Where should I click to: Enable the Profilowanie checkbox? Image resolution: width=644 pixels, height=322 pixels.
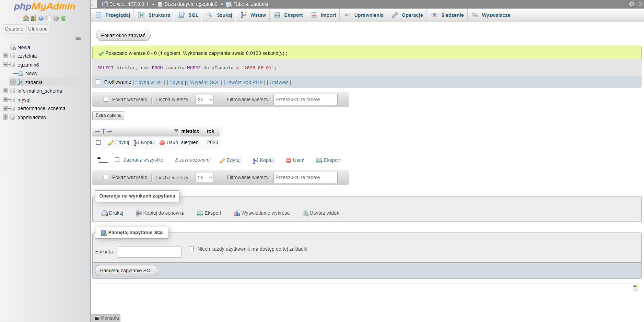(x=98, y=82)
